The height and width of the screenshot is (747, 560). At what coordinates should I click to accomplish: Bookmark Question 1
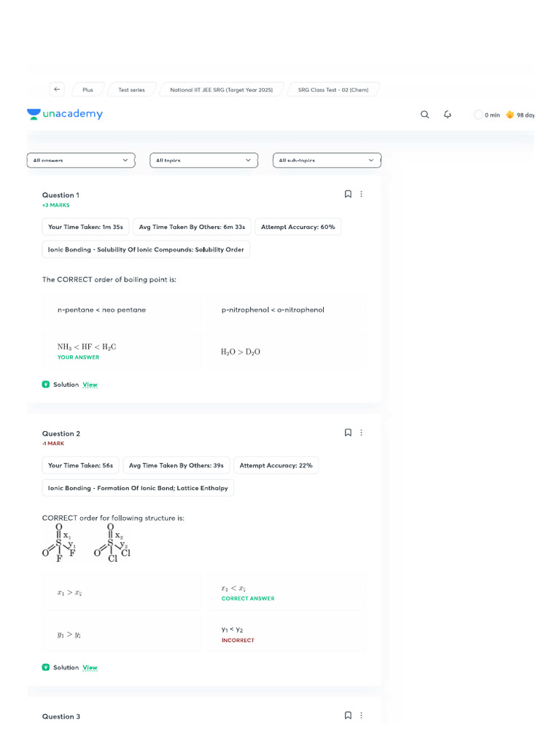tap(348, 194)
